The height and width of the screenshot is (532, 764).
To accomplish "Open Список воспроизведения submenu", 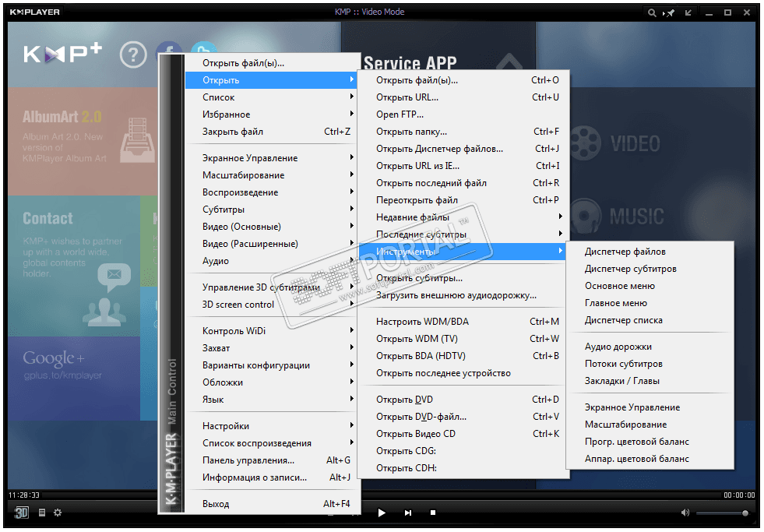I will [271, 443].
